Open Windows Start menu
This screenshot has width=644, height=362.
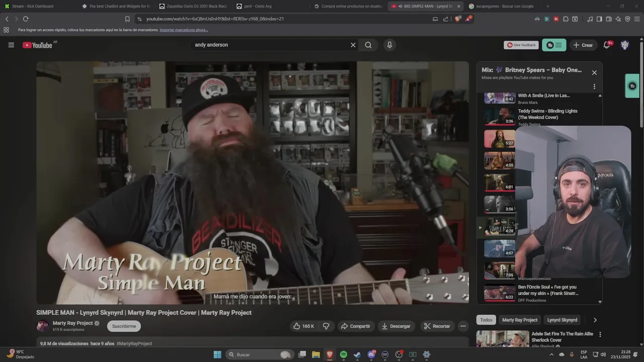(x=217, y=354)
